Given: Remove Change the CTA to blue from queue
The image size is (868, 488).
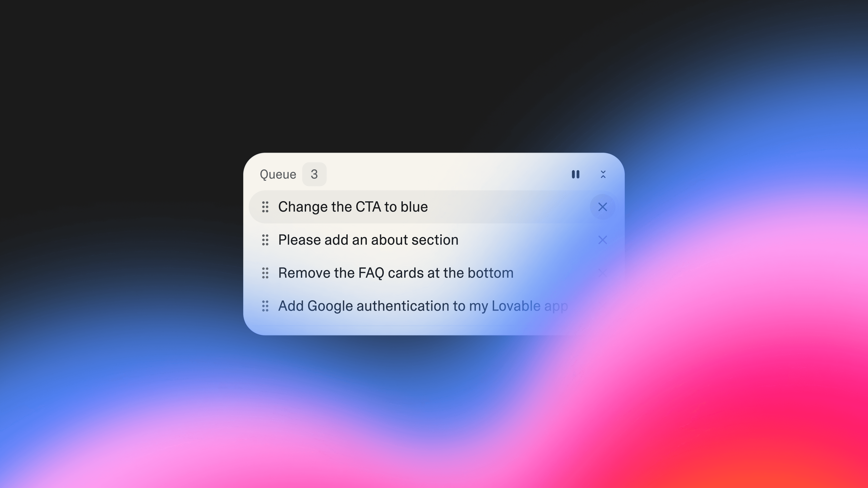Looking at the screenshot, I should [602, 207].
